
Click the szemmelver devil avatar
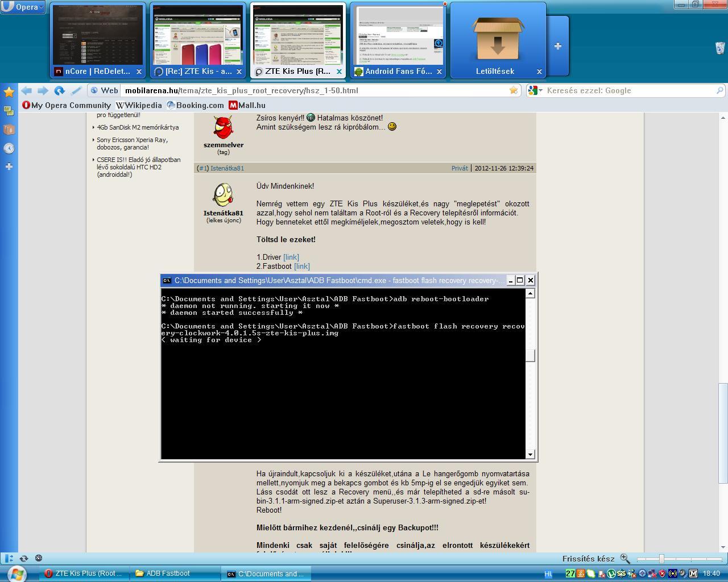[224, 127]
